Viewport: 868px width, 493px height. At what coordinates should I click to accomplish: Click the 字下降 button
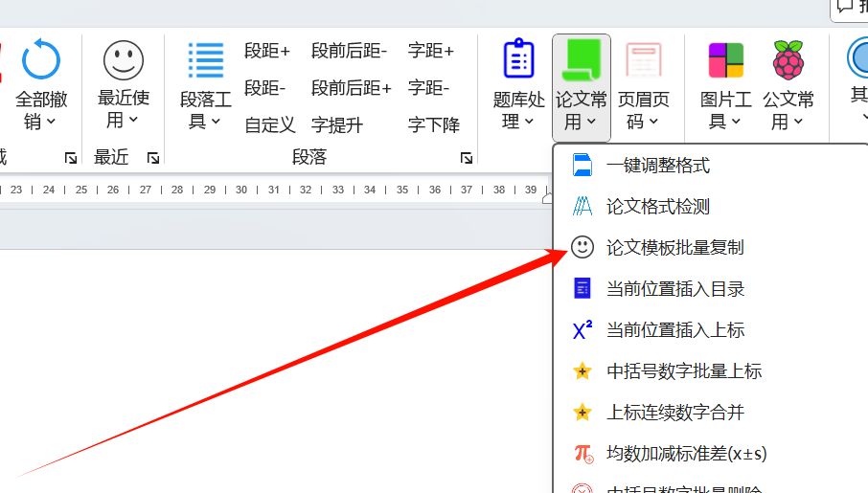(x=434, y=125)
